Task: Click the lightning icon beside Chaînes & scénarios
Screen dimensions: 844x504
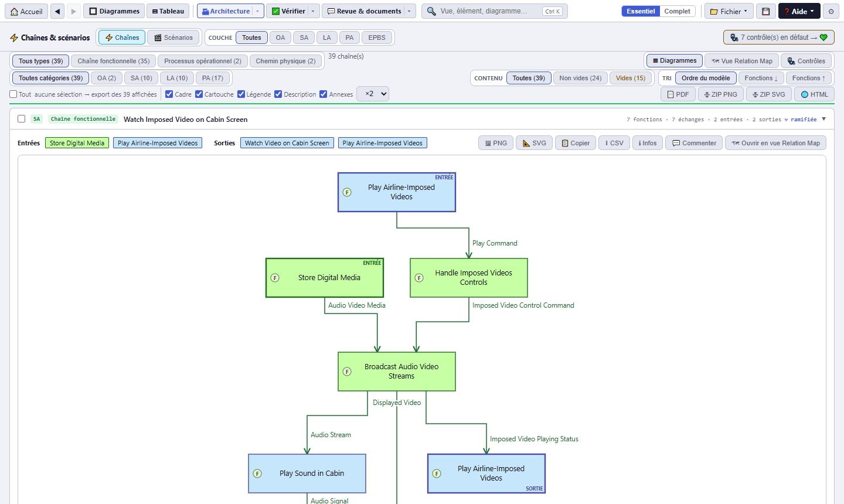Action: (x=14, y=38)
